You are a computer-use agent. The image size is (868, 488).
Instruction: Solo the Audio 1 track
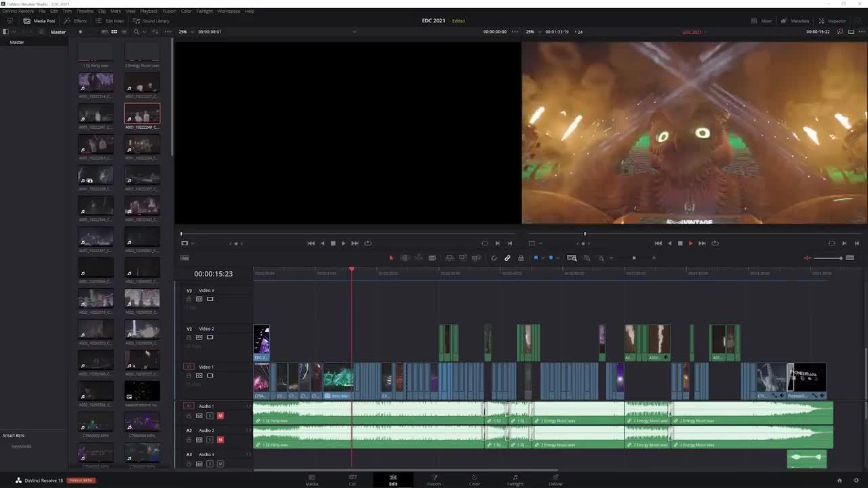point(210,415)
